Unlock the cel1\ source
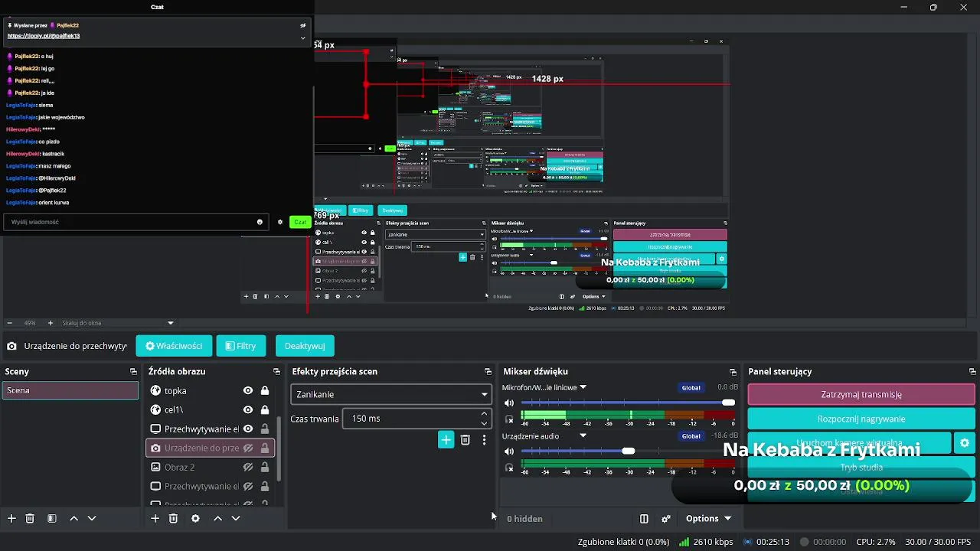The image size is (980, 551). pyautogui.click(x=265, y=409)
